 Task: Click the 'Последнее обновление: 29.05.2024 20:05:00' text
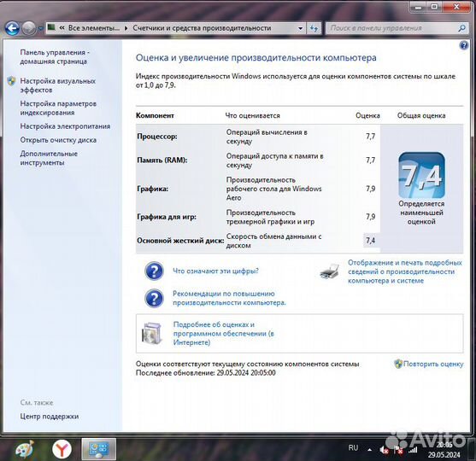tap(205, 373)
